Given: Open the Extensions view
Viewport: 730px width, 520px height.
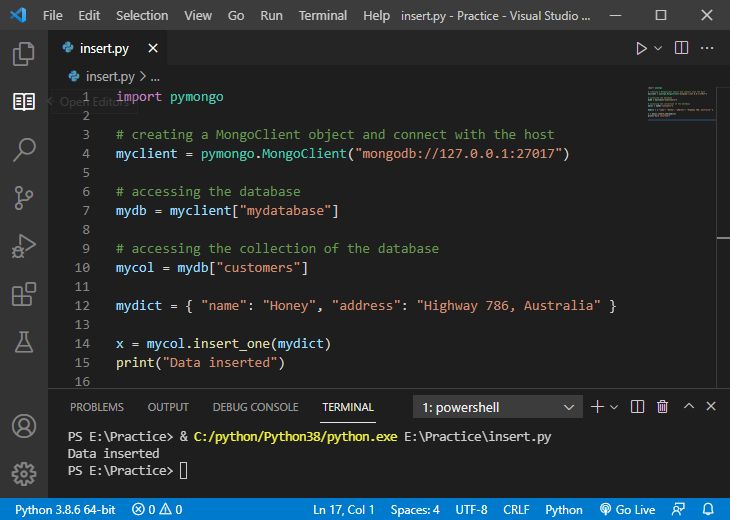Looking at the screenshot, I should pyautogui.click(x=24, y=294).
